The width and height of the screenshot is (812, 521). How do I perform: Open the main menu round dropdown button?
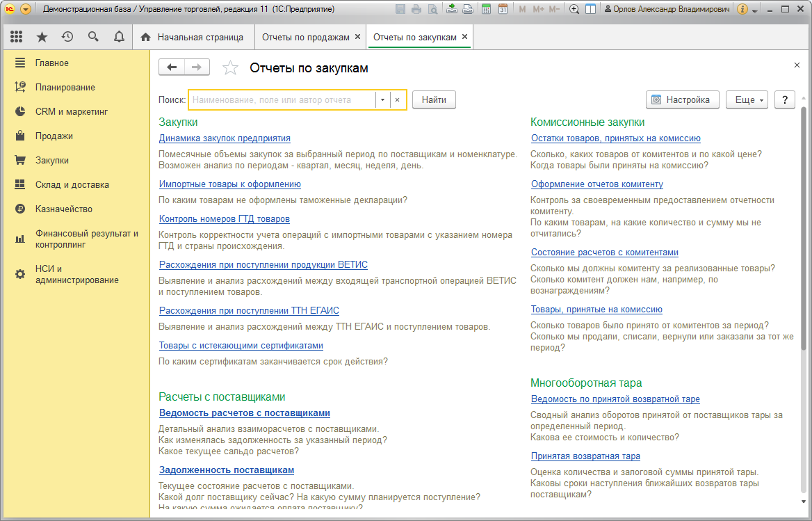pyautogui.click(x=25, y=9)
